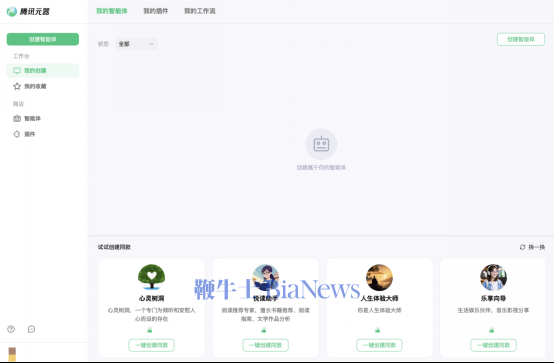The width and height of the screenshot is (554, 363).
Task: Click the user avatar at sidebar bottom
Action: (x=12, y=354)
